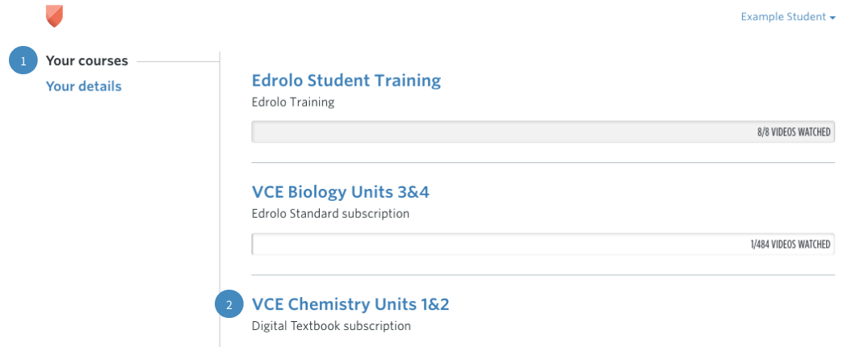Click the caret beside Example Student

point(832,18)
